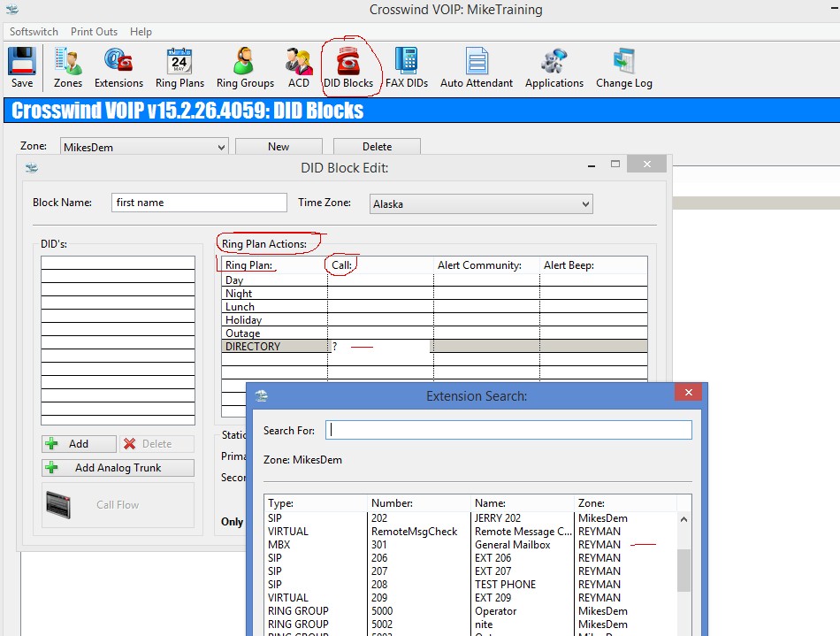Screen dimensions: 840x636
Task: Click the New button beside Zone
Action: click(279, 147)
